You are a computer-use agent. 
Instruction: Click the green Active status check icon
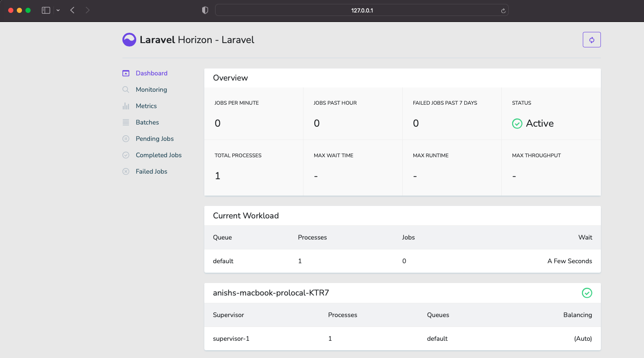coord(517,124)
